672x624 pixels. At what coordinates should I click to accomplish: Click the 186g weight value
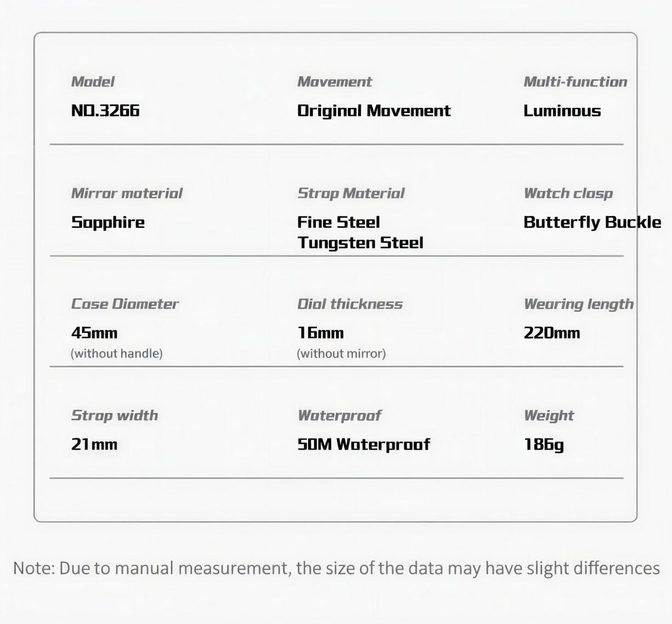[544, 444]
